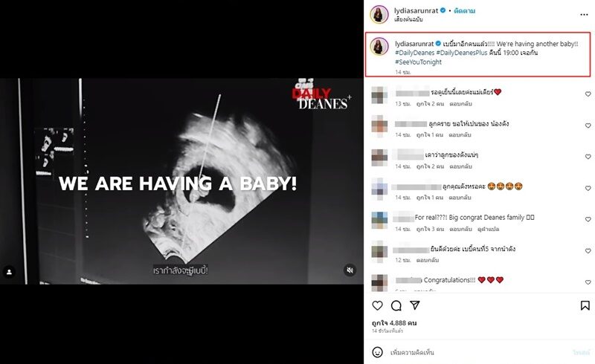This screenshot has width=595, height=364.
Task: Like the post with heart icon
Action: 377,305
